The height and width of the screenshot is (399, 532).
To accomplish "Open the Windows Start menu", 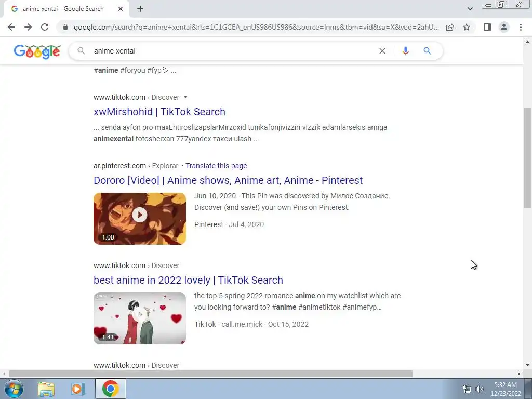I will pyautogui.click(x=14, y=389).
